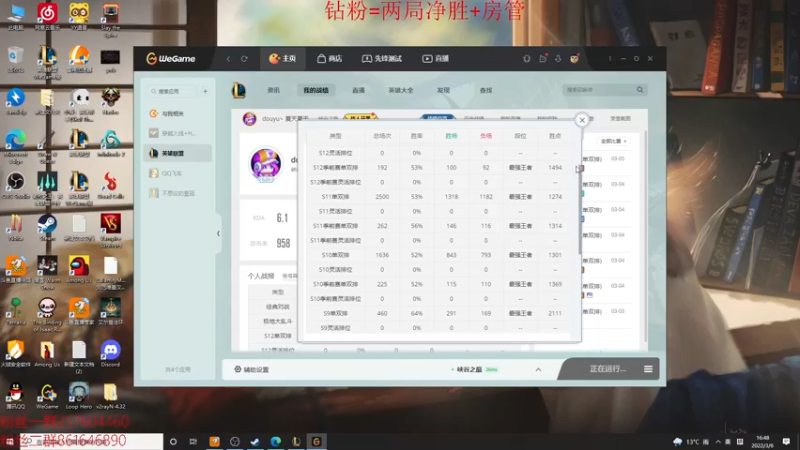The image size is (800, 450).
Task: Click the 总场次 column header
Action: point(382,136)
